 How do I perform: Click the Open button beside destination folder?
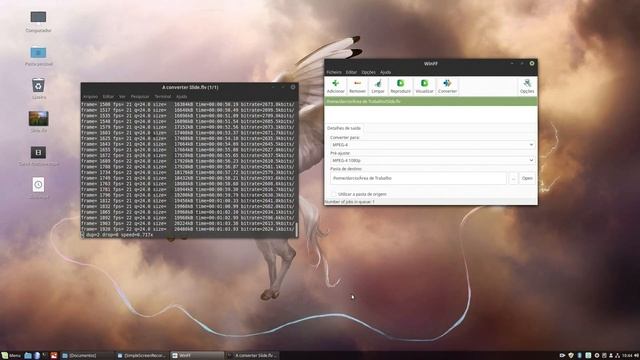527,178
